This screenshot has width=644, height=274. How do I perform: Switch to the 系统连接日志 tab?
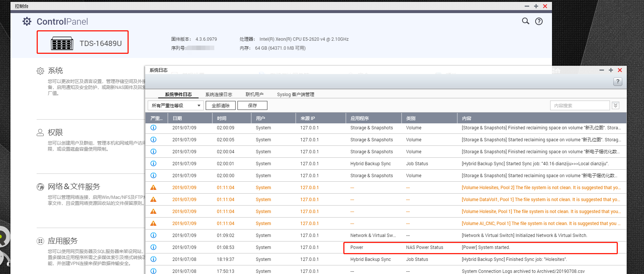pyautogui.click(x=219, y=95)
